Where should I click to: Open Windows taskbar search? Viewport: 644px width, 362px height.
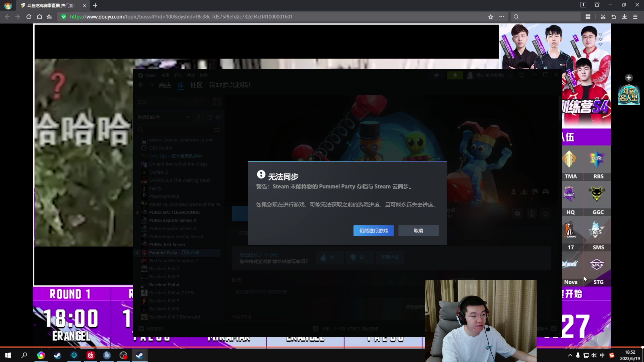coord(24,355)
